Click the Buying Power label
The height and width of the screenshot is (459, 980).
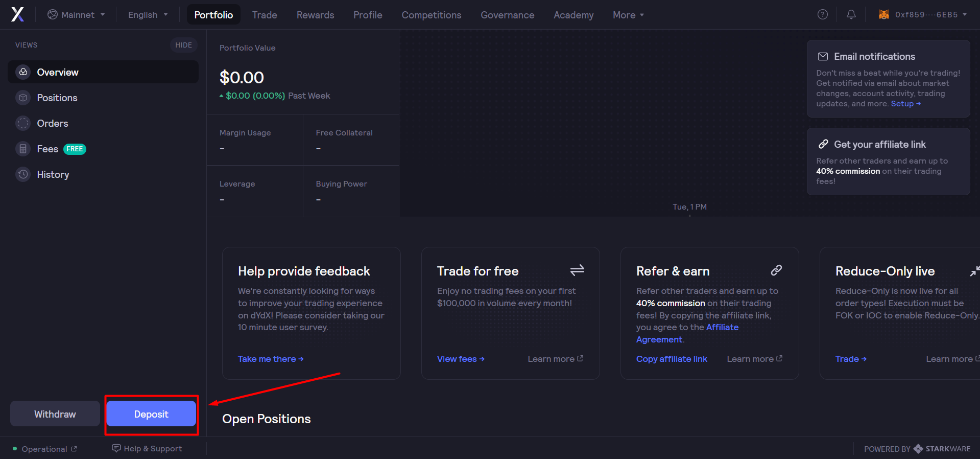point(341,184)
